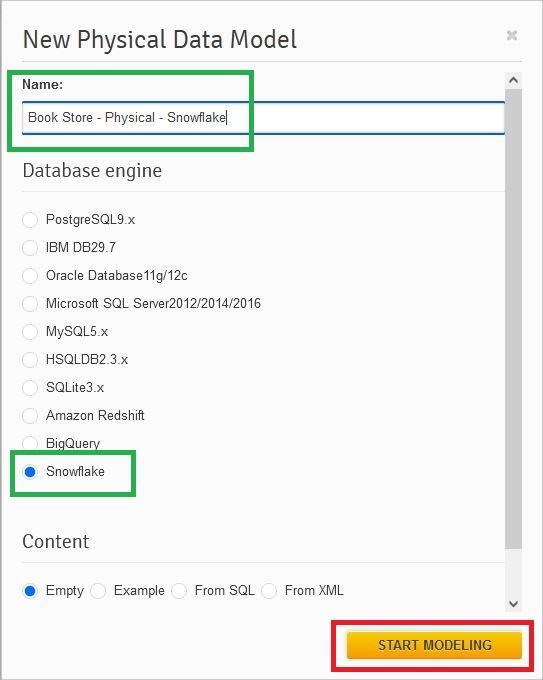Choose Microsoft SQL Server2012/2014/2016 option
The image size is (543, 680).
point(30,304)
